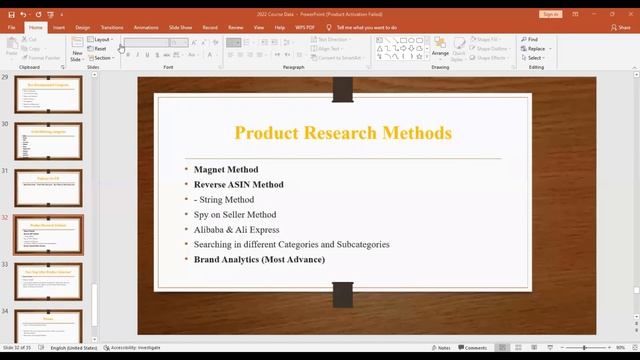Open the Select dropdown in Editing
Viewport: 640px width, 360px height.
[533, 58]
